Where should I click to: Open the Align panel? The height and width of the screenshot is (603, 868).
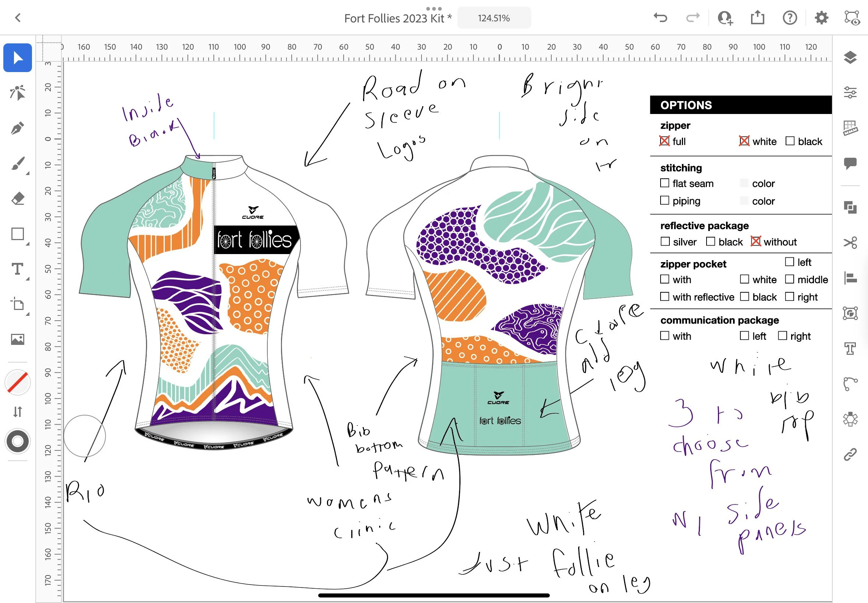[850, 278]
